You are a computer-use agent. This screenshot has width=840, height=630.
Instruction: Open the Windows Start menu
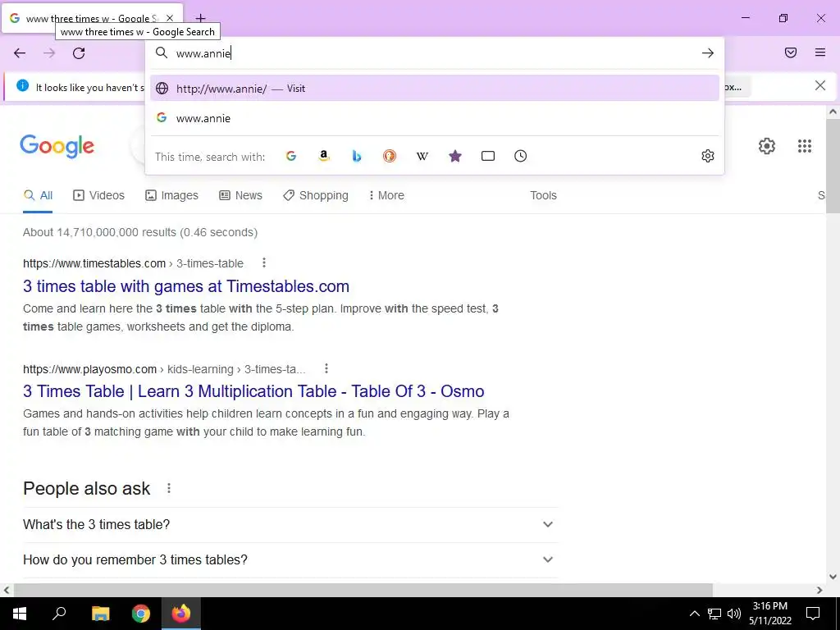[x=20, y=614]
